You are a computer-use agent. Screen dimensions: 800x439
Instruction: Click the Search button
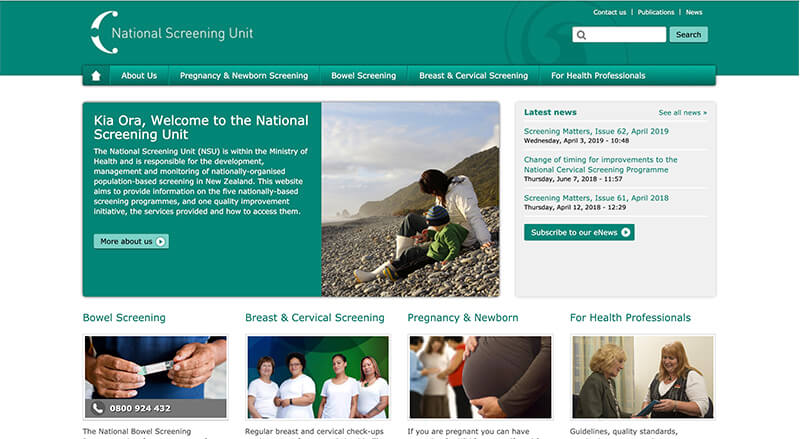688,35
